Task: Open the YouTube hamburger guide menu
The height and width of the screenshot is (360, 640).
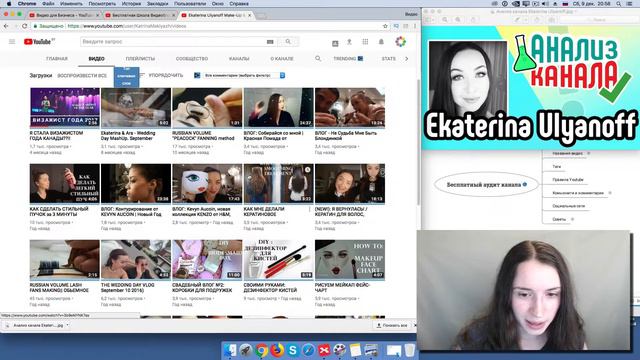Action: [12, 42]
